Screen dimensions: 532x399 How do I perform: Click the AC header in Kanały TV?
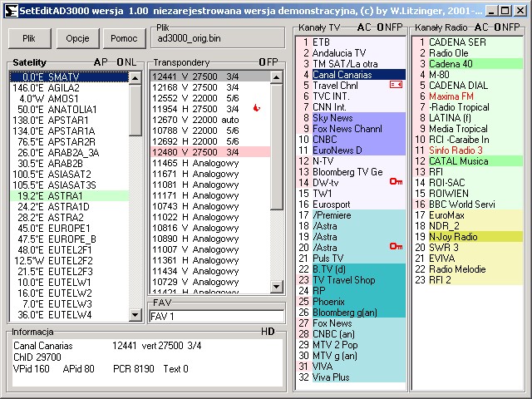(x=364, y=27)
